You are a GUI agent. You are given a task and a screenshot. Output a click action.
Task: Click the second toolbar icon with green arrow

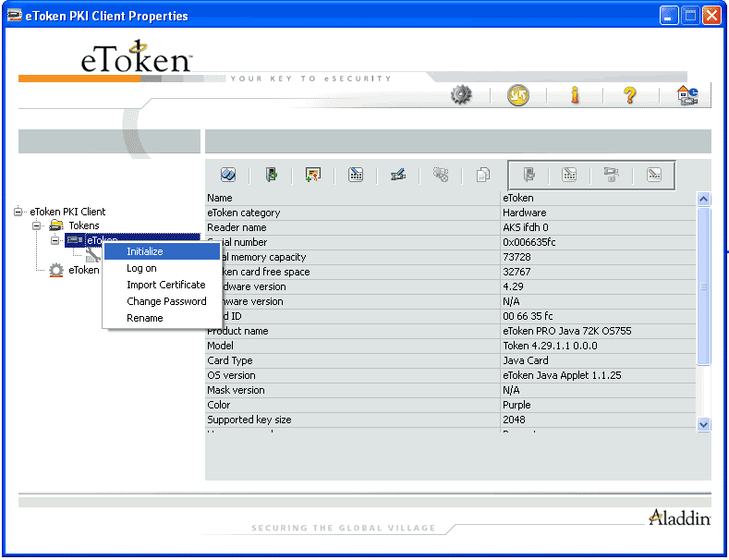tap(272, 175)
